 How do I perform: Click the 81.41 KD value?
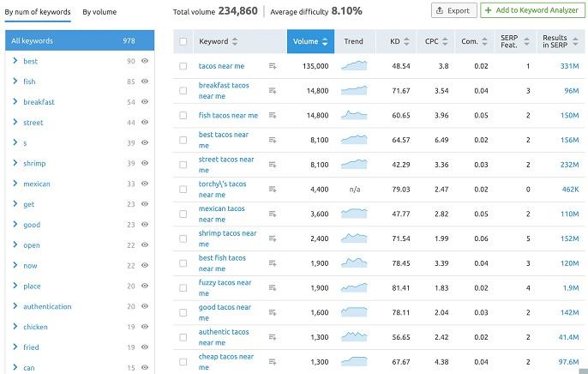401,287
